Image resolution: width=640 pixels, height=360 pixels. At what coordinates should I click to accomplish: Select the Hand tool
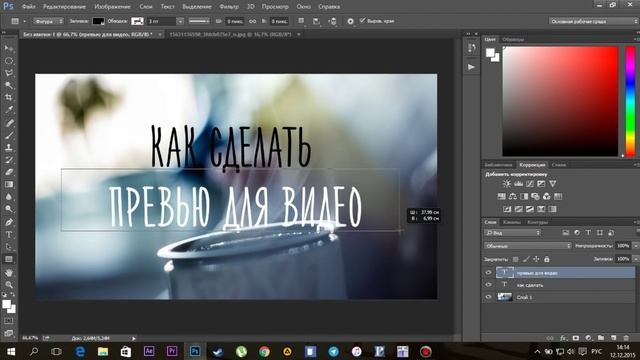(x=9, y=272)
